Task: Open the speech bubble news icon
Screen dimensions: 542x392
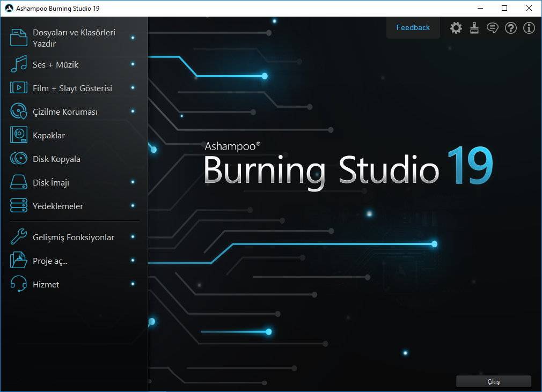Action: point(492,28)
